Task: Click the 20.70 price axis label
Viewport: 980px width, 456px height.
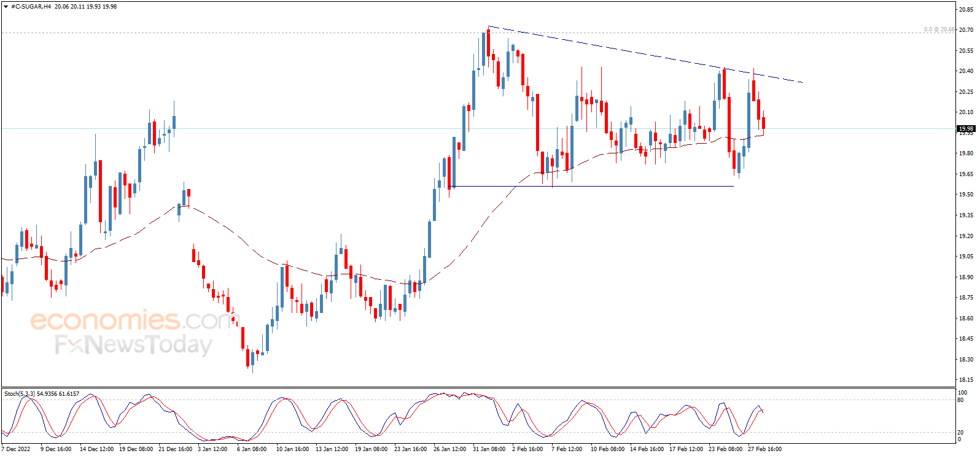Action: [x=966, y=30]
